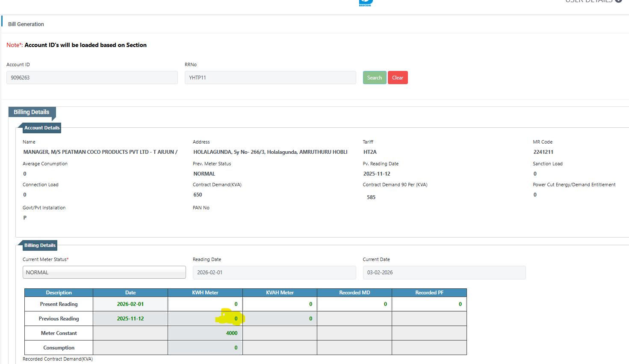Edit the Present Reading Recorded MD cell
The height and width of the screenshot is (364, 629).
pos(354,304)
